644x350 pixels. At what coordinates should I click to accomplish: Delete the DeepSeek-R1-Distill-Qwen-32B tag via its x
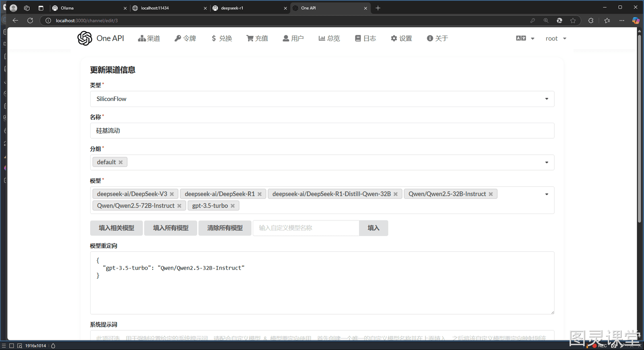[396, 194]
